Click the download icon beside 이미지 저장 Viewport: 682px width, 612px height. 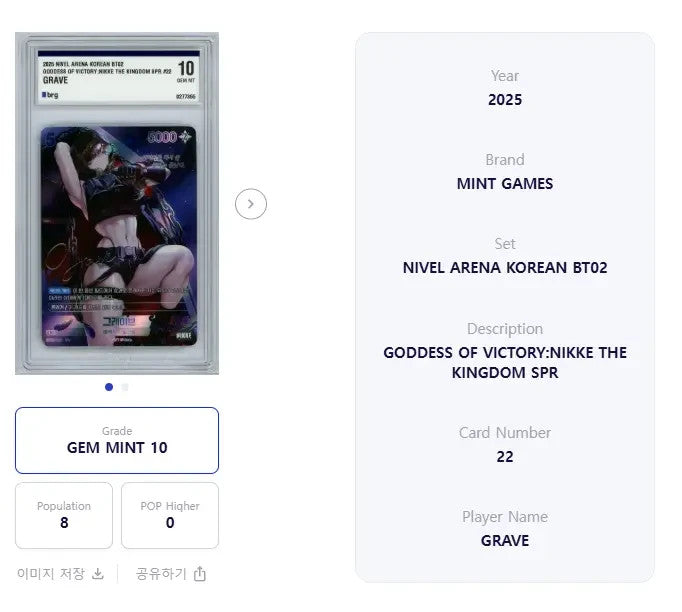coord(98,574)
